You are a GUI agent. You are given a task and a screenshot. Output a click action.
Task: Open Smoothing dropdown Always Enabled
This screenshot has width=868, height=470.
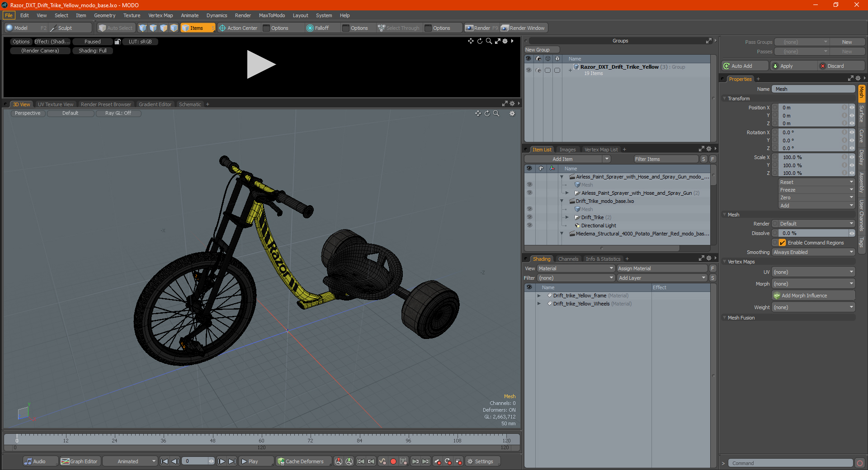pyautogui.click(x=813, y=252)
